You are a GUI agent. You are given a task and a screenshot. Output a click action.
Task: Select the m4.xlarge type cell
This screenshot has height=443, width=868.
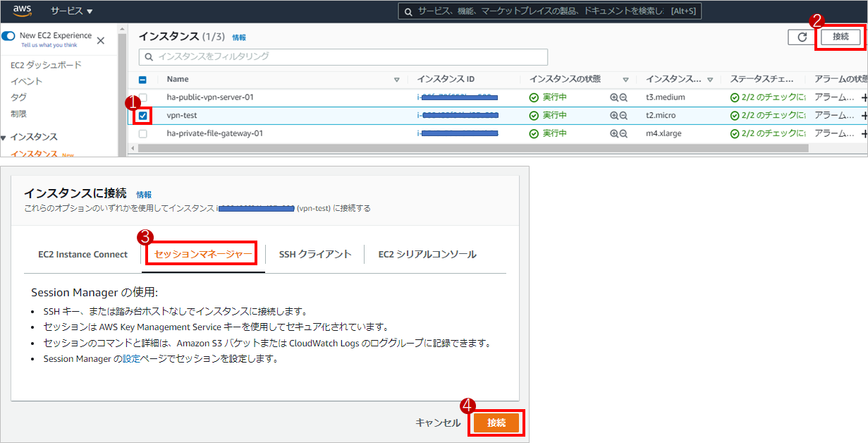[x=664, y=133]
